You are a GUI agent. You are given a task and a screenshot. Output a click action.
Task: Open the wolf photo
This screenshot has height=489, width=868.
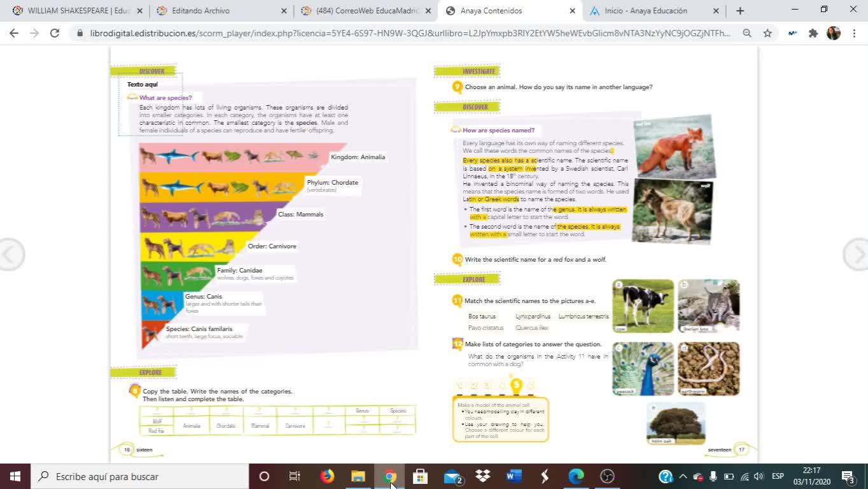(x=673, y=211)
